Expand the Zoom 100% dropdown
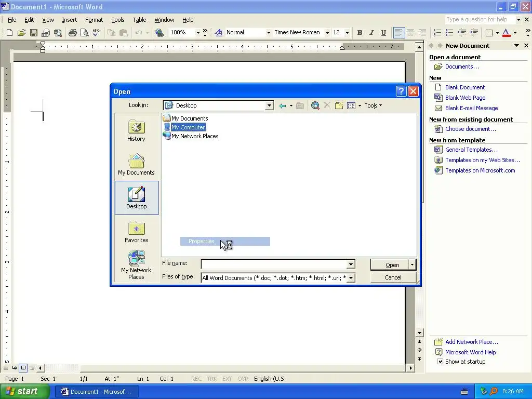Screen dimensions: 532x399 [198, 33]
